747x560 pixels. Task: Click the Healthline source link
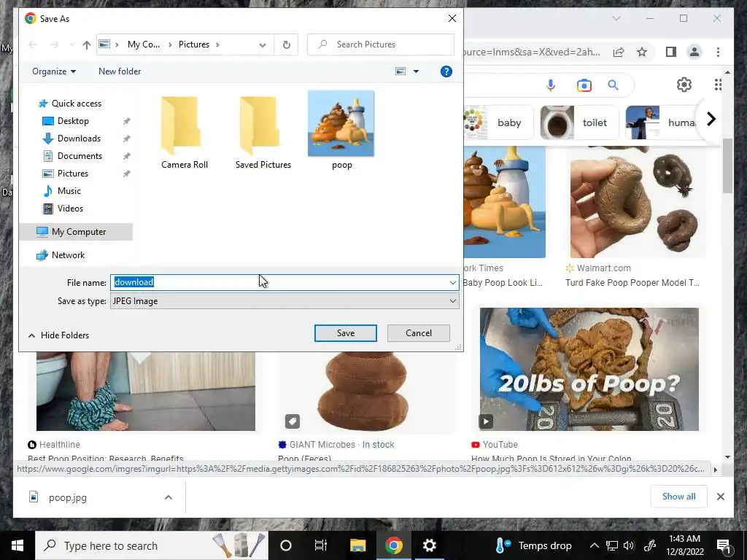[60, 445]
